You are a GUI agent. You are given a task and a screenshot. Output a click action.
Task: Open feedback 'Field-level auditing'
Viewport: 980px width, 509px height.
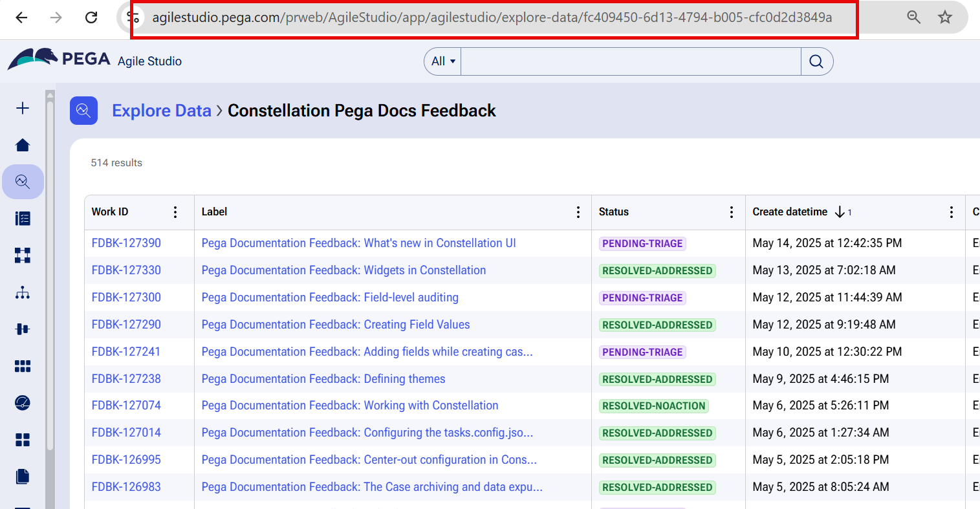[x=330, y=298]
